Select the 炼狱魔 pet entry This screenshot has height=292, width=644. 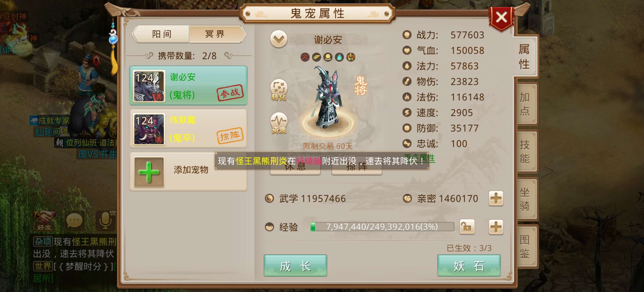(x=188, y=129)
